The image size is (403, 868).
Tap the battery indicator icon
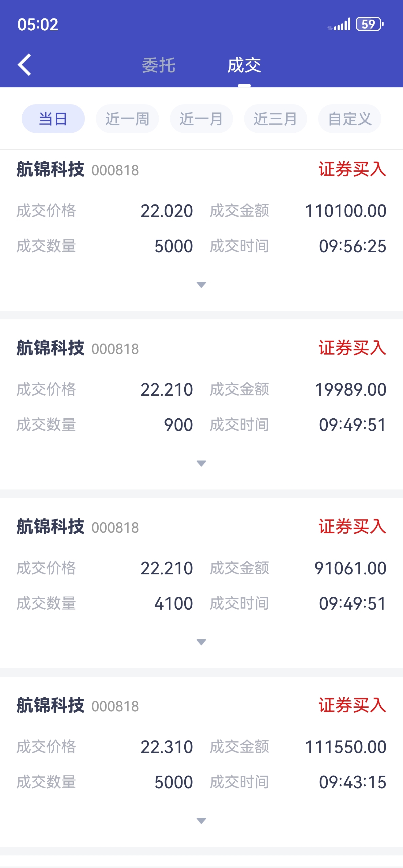pyautogui.click(x=370, y=24)
